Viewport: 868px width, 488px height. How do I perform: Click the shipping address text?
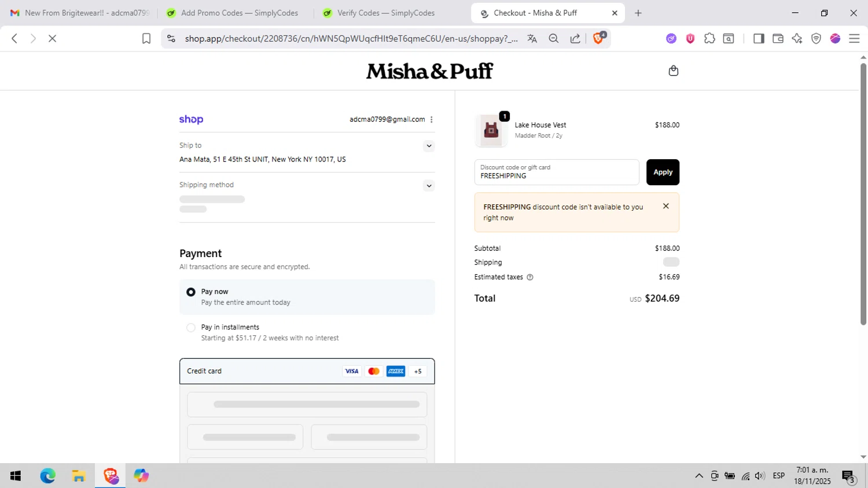263,159
